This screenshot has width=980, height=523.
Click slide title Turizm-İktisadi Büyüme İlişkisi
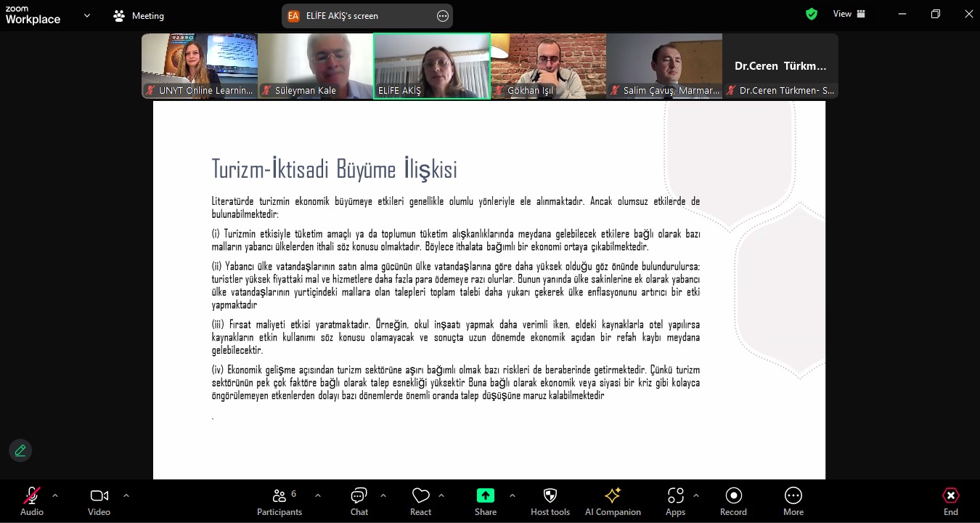tap(334, 169)
